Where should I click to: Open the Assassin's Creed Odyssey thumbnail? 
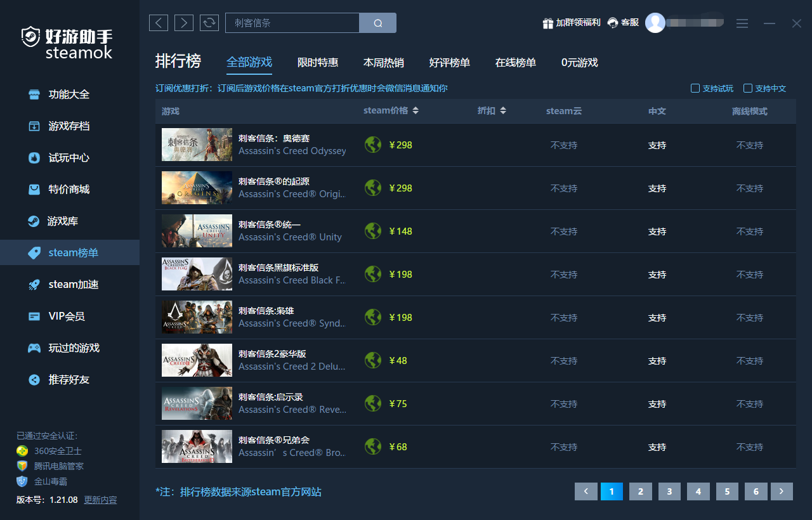click(197, 145)
